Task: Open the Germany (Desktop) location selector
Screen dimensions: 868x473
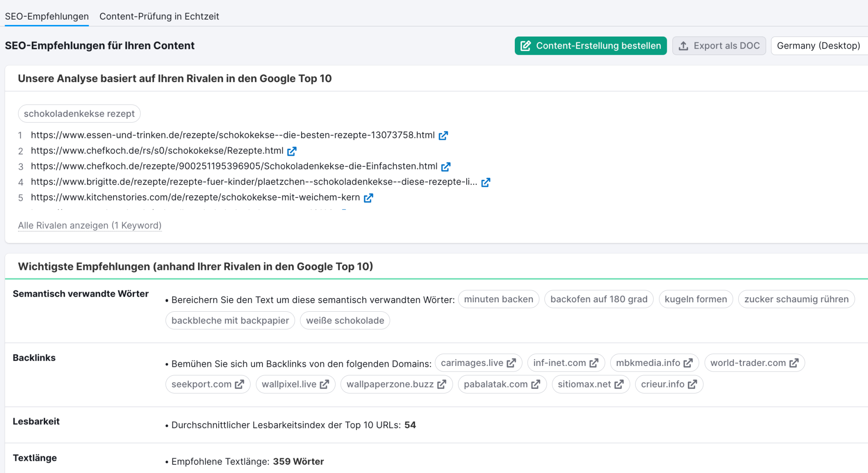Action: tap(819, 46)
